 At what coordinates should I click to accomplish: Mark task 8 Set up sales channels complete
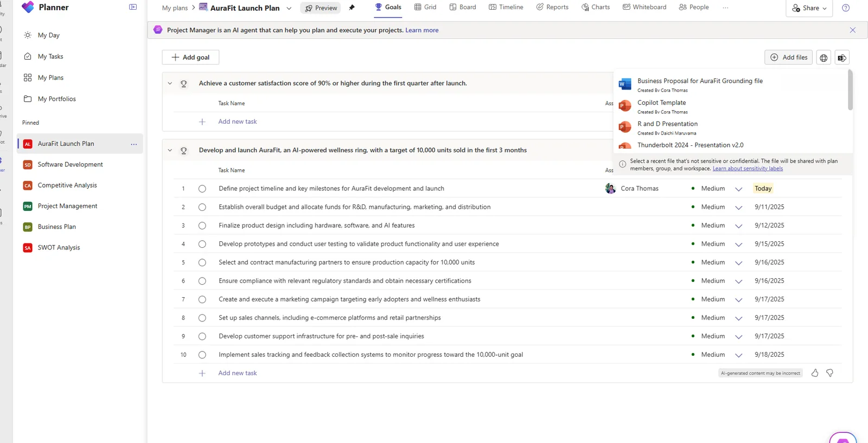(x=202, y=318)
